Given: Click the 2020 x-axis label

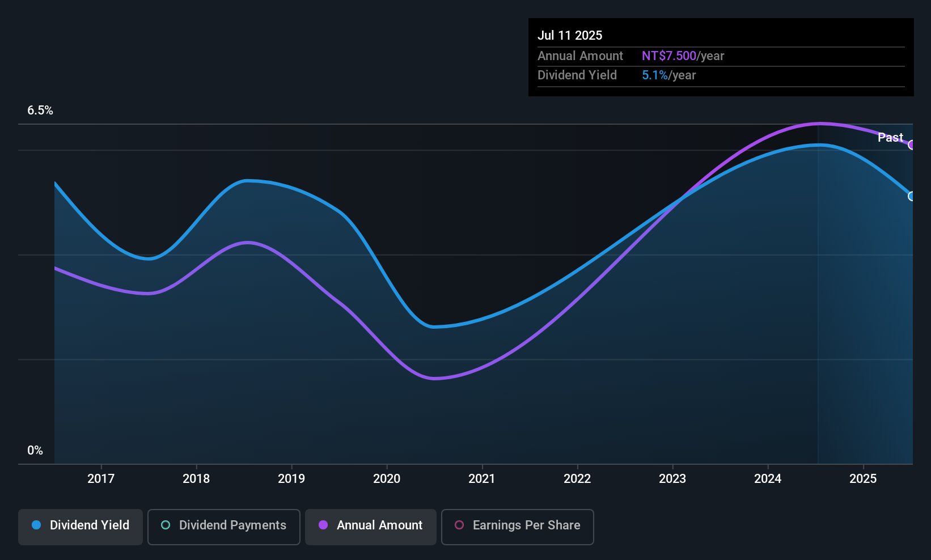Looking at the screenshot, I should (x=387, y=478).
